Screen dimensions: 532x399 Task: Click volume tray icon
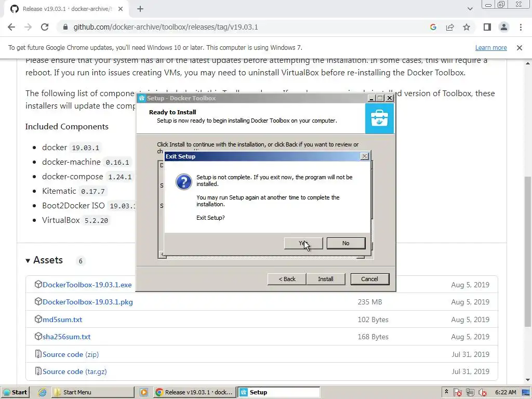(483, 393)
